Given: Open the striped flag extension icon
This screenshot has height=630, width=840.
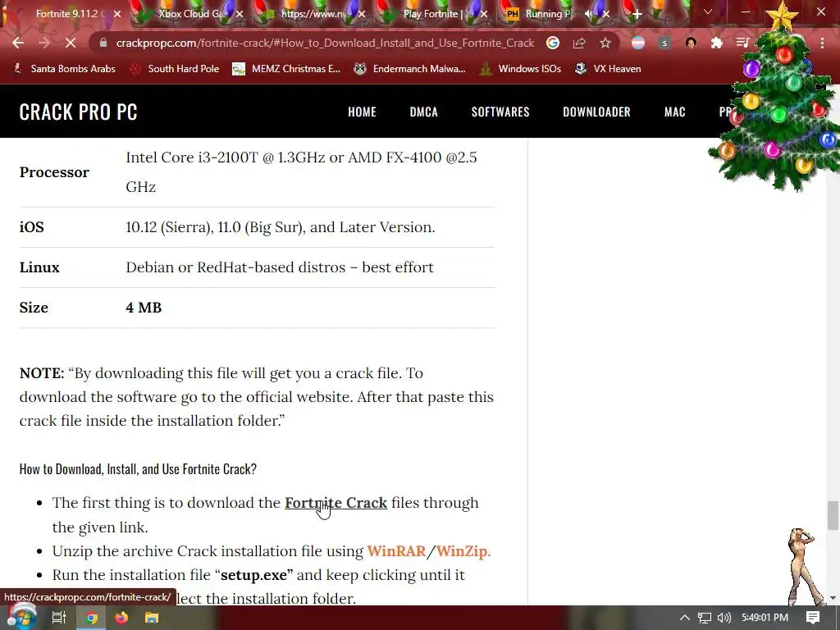Looking at the screenshot, I should click(x=638, y=43).
